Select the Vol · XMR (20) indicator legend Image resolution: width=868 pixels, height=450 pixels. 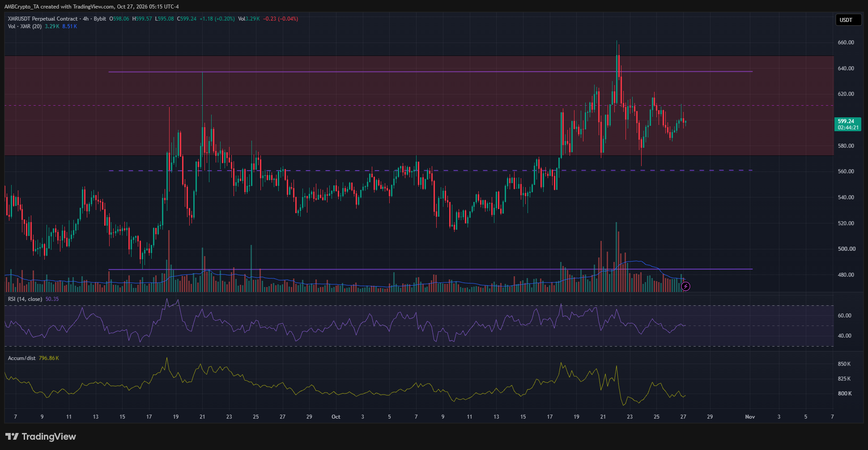point(25,26)
